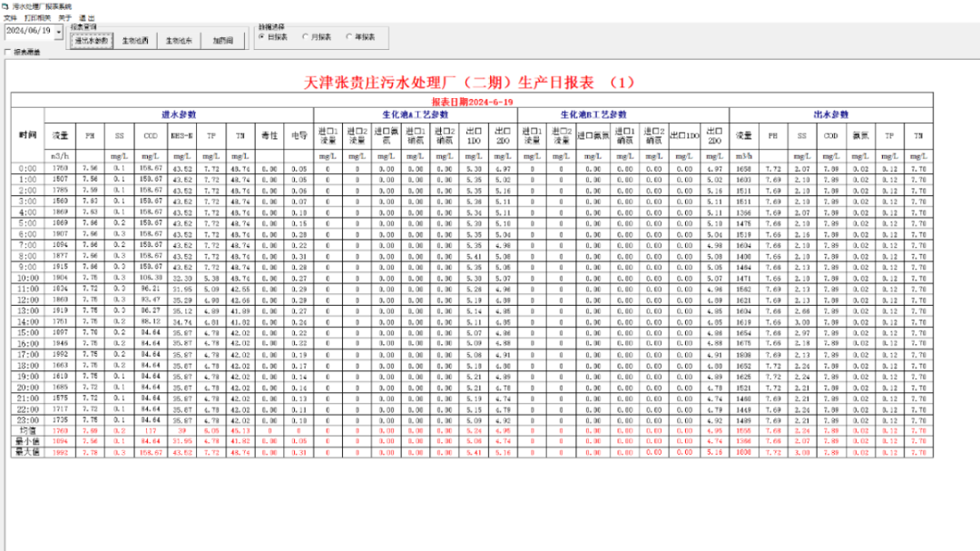Open the 关于 menu

click(x=65, y=18)
